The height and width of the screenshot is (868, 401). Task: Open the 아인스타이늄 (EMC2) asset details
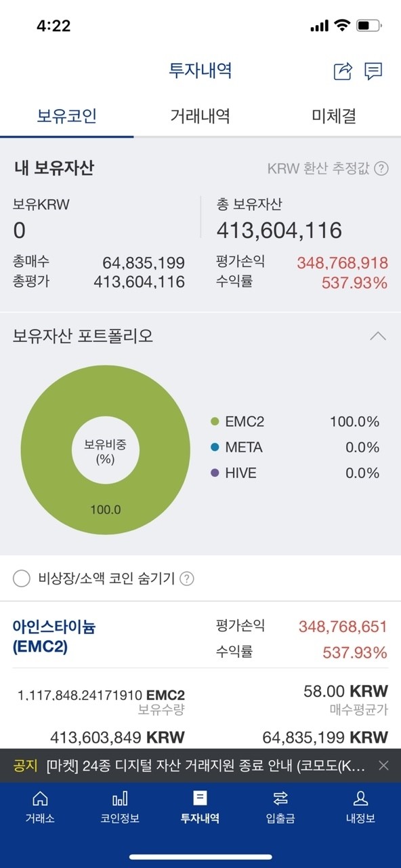51,638
